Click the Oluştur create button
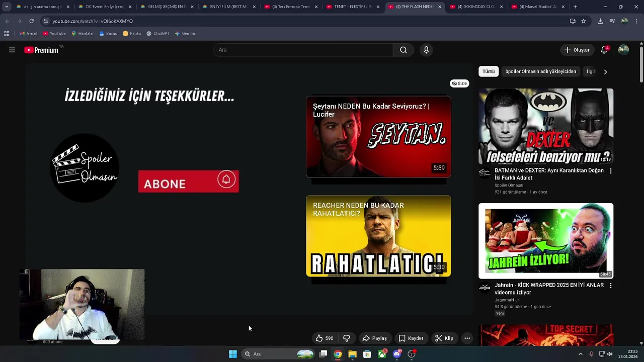Screen dimensions: 644x362 point(577,50)
